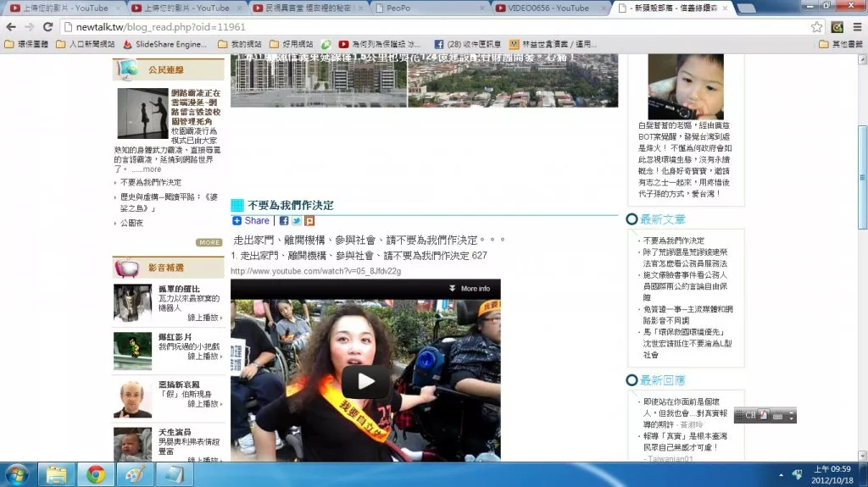Open a new browser tab
Screen dimensions: 868x487
coord(747,8)
